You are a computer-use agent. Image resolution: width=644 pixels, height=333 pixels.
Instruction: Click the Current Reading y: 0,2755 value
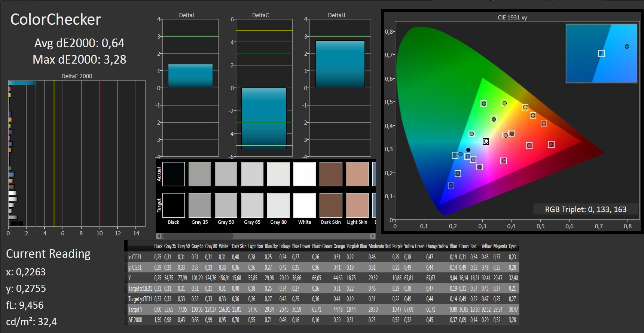tap(26, 288)
